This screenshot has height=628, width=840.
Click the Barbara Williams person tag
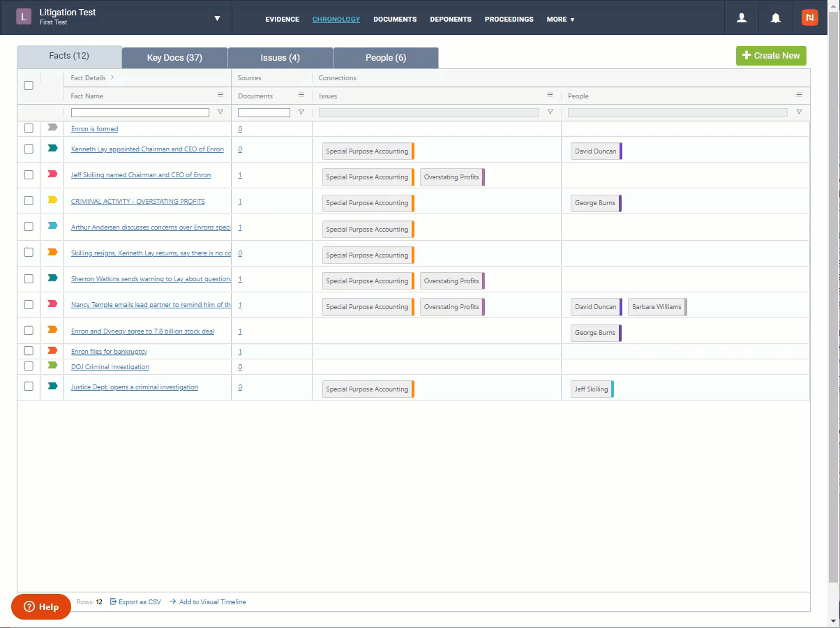[657, 306]
